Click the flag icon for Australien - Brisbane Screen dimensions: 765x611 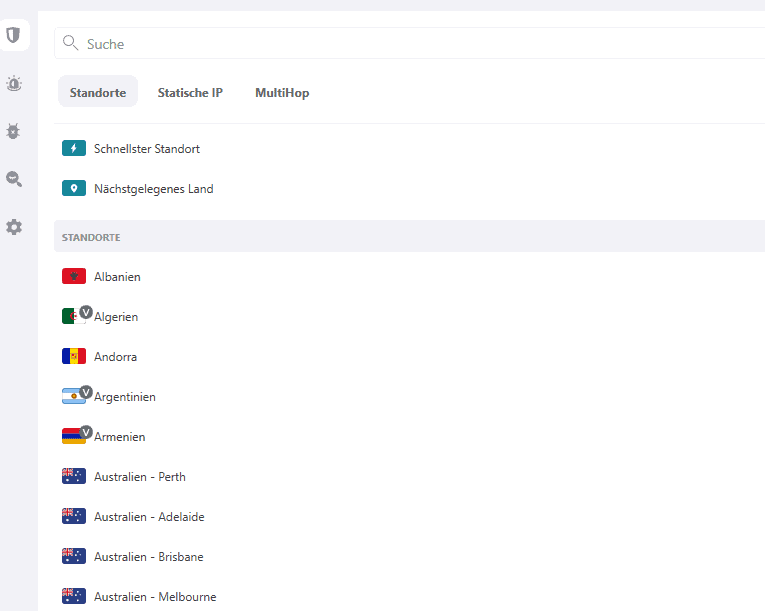pos(74,556)
